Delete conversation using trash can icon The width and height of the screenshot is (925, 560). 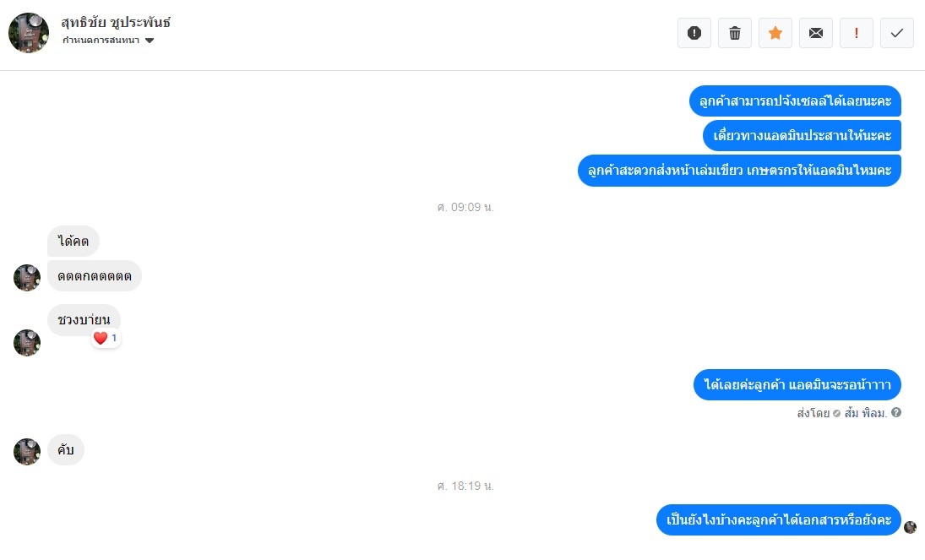coord(734,33)
